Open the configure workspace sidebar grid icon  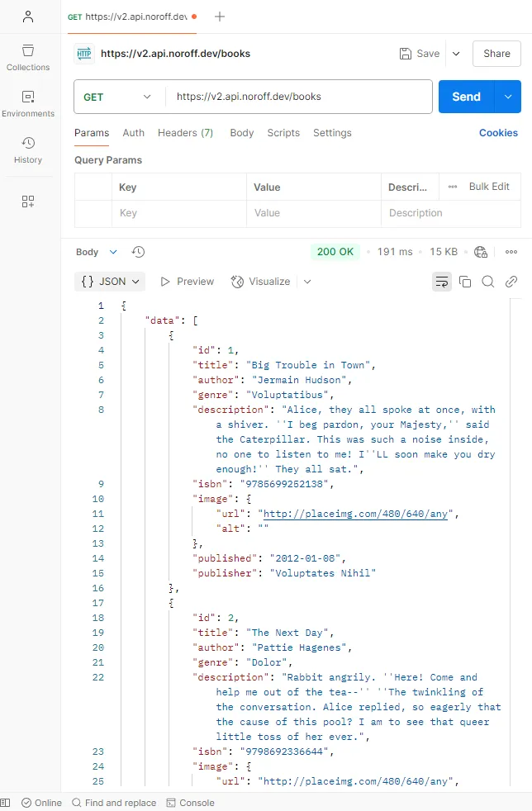click(28, 202)
